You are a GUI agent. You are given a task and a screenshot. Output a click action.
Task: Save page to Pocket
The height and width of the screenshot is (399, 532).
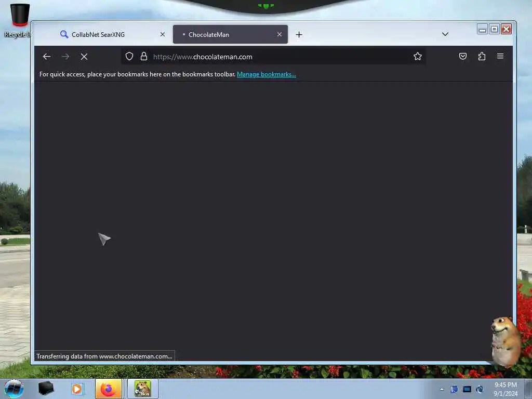pos(463,56)
